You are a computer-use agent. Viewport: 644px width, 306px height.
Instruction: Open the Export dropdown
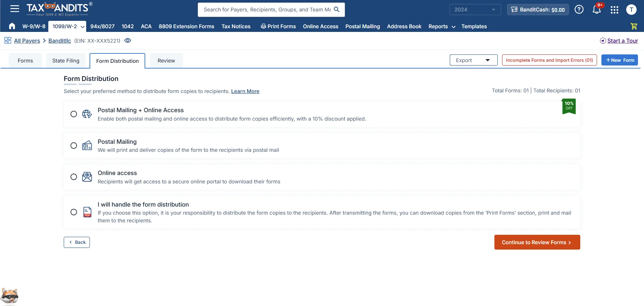pyautogui.click(x=473, y=60)
